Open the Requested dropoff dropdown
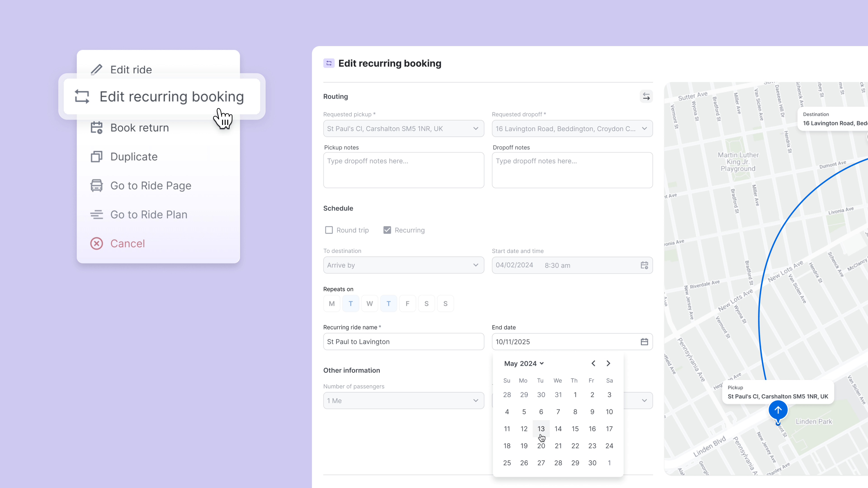 [x=572, y=129]
